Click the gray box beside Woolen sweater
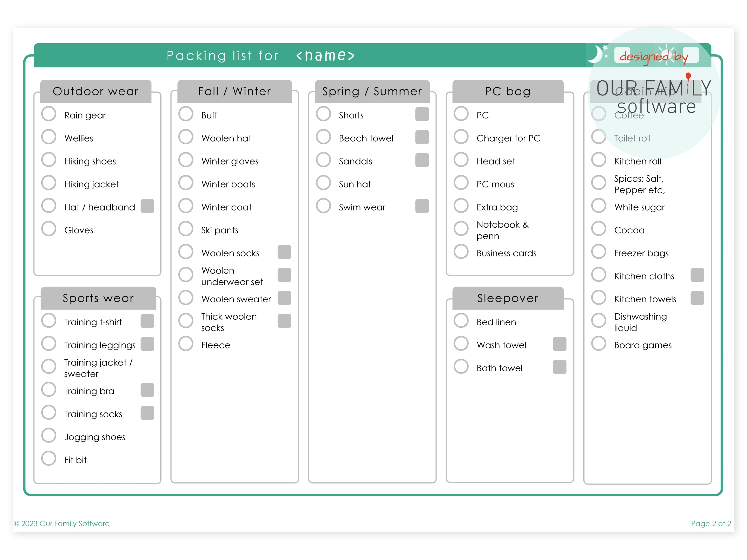747x560 pixels. point(284,298)
